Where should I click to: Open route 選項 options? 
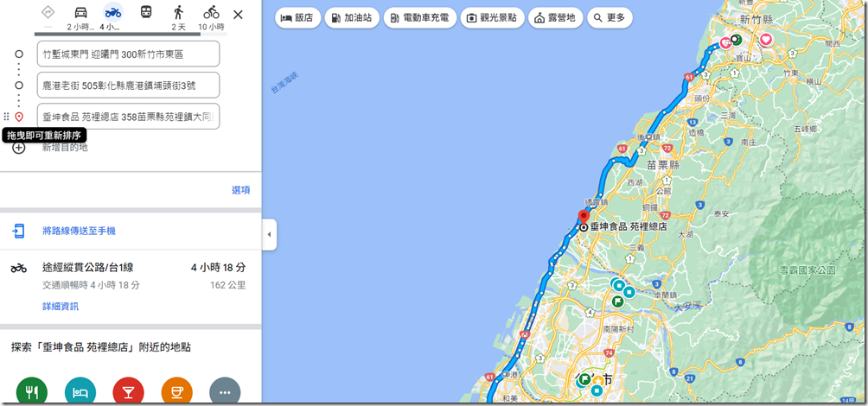point(241,190)
